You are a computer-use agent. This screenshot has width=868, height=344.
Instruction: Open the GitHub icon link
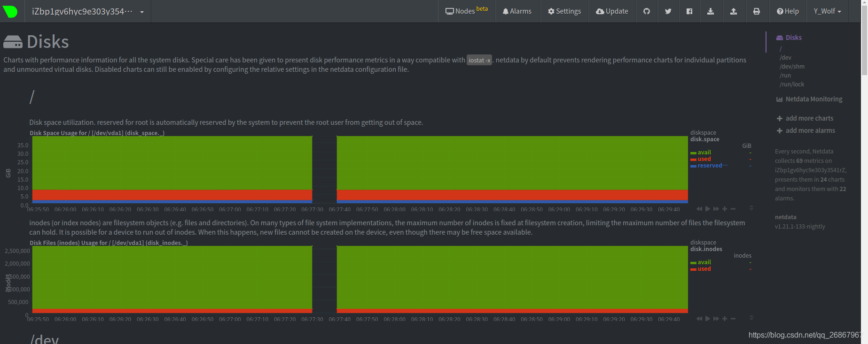pos(647,11)
